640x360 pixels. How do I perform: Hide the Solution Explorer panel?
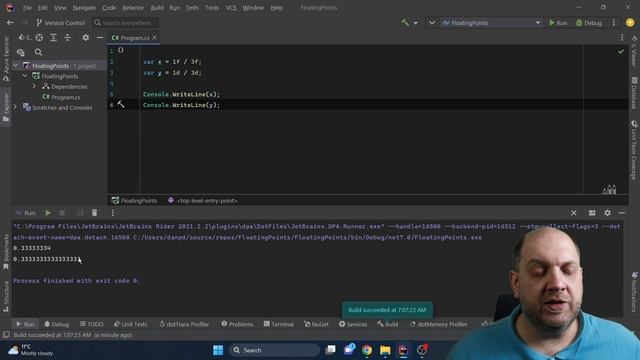coord(100,38)
